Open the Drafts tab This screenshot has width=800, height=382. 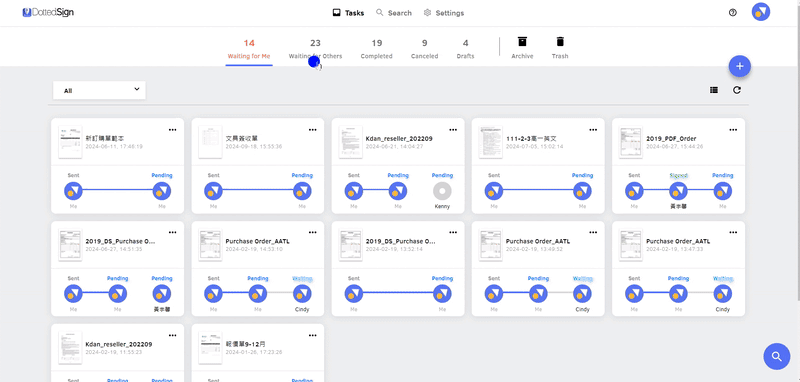[x=465, y=49]
